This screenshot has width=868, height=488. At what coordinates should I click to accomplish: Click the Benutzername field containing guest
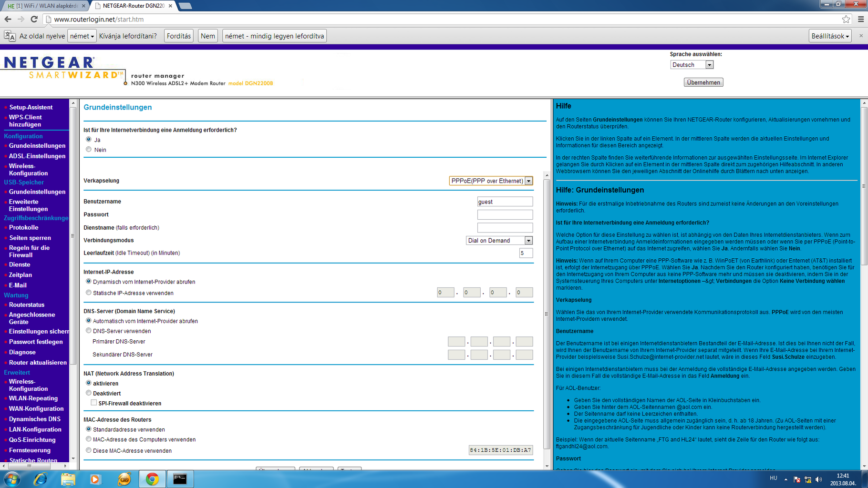[505, 202]
